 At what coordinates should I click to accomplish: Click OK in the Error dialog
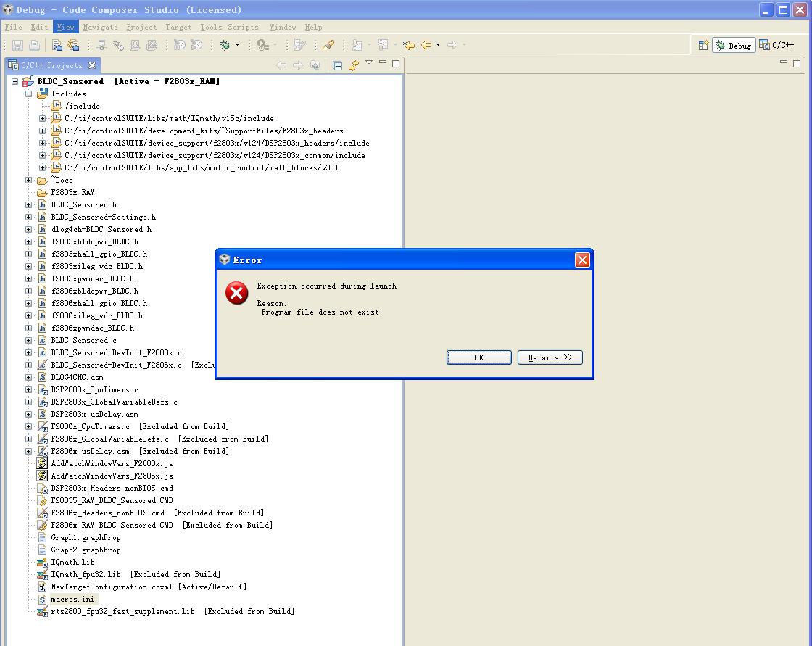click(x=479, y=357)
